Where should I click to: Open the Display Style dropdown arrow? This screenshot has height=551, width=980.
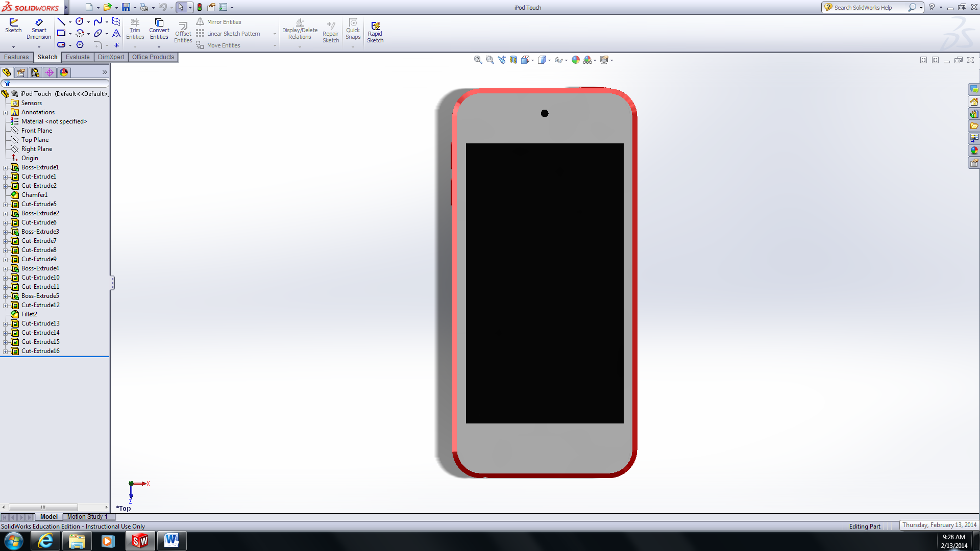point(549,60)
